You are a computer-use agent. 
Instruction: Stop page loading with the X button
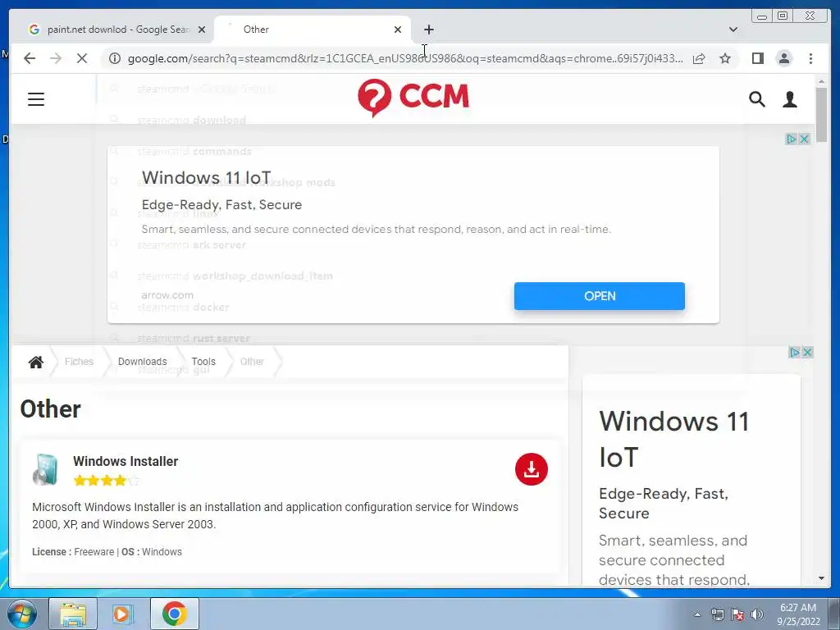[x=82, y=58]
